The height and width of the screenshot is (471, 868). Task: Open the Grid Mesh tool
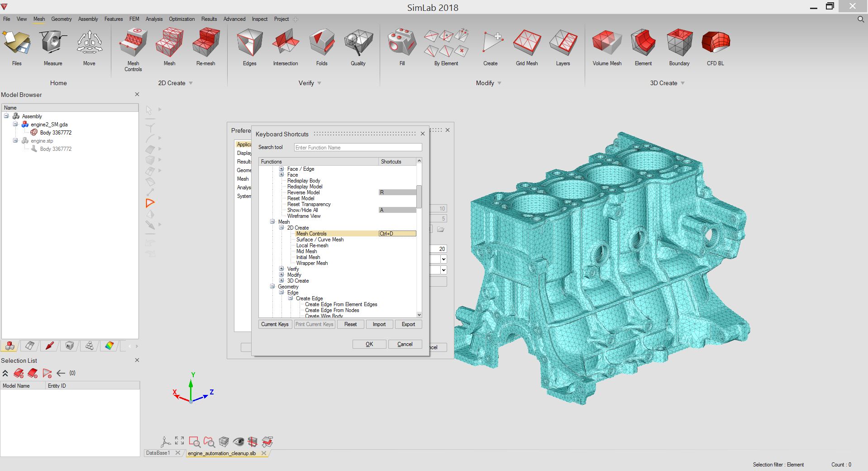pos(527,48)
